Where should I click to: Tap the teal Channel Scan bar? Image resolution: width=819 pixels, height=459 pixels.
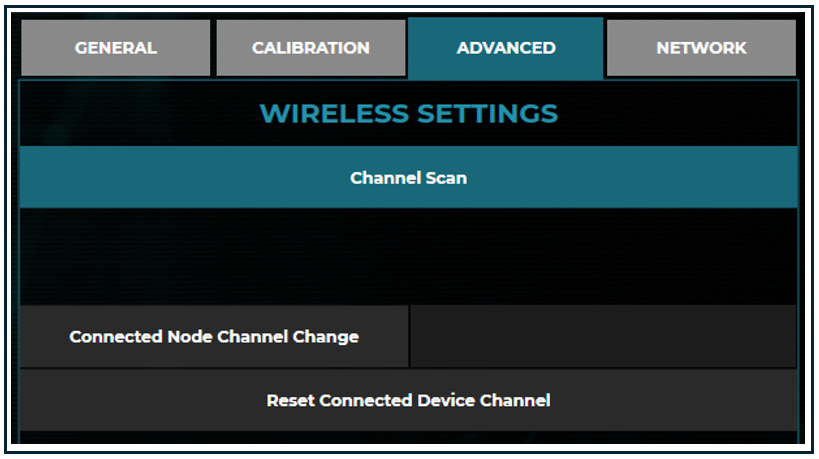pos(408,178)
